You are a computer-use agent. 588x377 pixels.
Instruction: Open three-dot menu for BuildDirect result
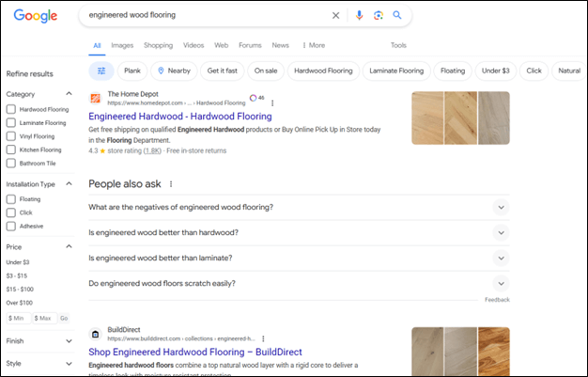click(x=263, y=338)
